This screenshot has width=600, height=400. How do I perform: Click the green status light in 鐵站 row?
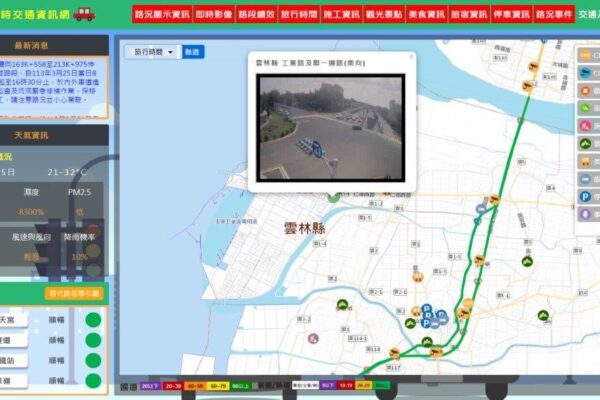click(x=93, y=360)
